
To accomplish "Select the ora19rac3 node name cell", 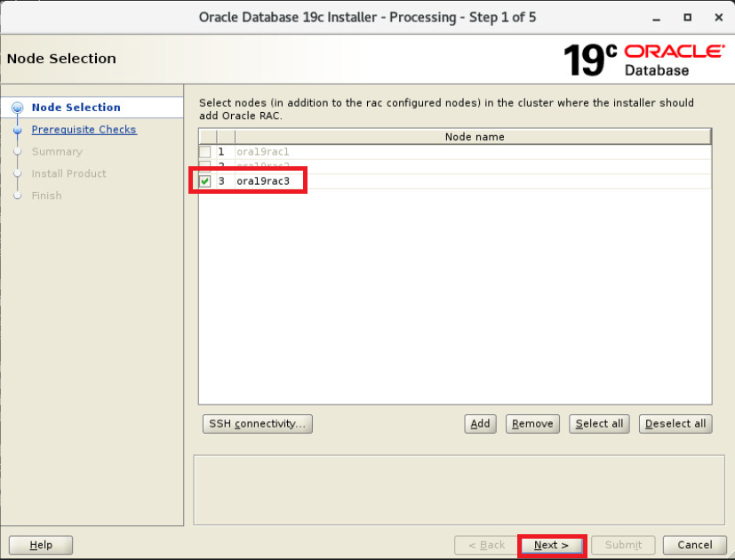I will tap(474, 181).
